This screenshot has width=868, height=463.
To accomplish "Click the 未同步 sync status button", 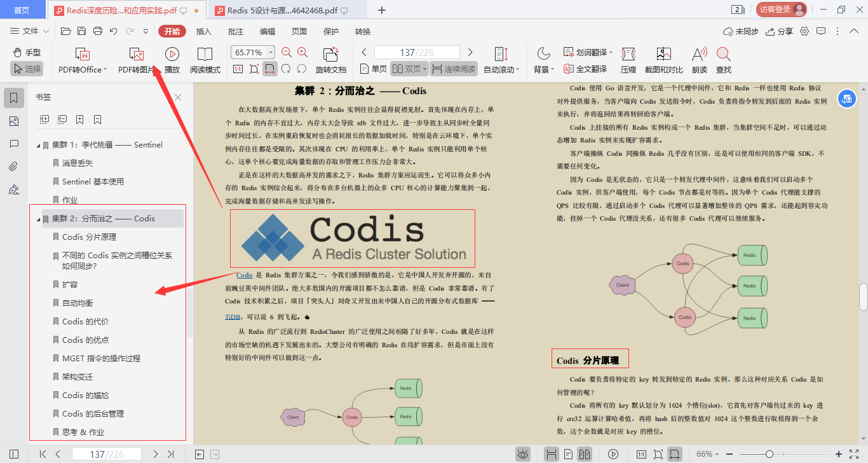I will click(741, 31).
